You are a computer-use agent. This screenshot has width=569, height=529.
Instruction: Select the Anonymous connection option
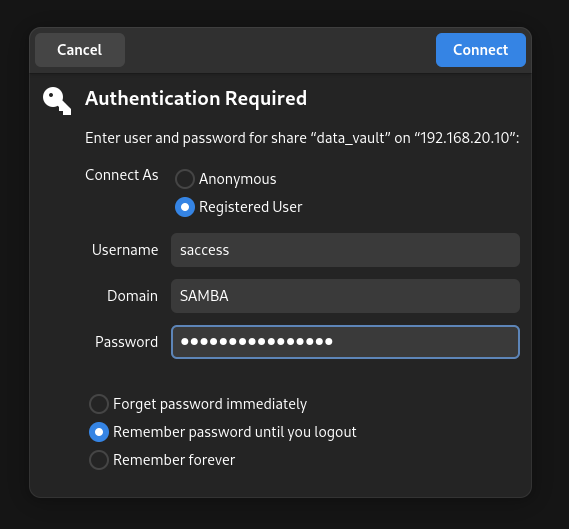coord(185,179)
